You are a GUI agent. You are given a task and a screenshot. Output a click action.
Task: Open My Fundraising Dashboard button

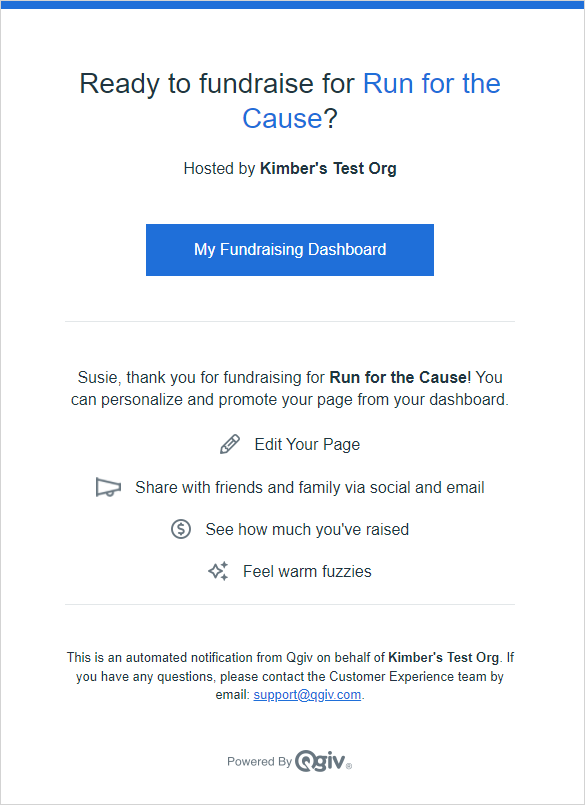[x=290, y=250]
